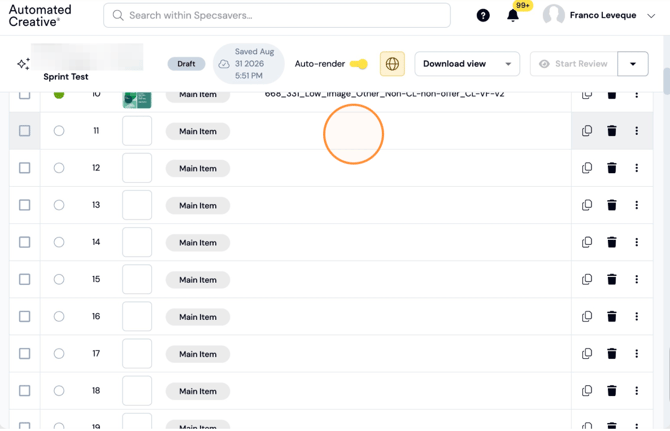Duplicate row 15 with copy icon
670x431 pixels.
[x=587, y=279]
